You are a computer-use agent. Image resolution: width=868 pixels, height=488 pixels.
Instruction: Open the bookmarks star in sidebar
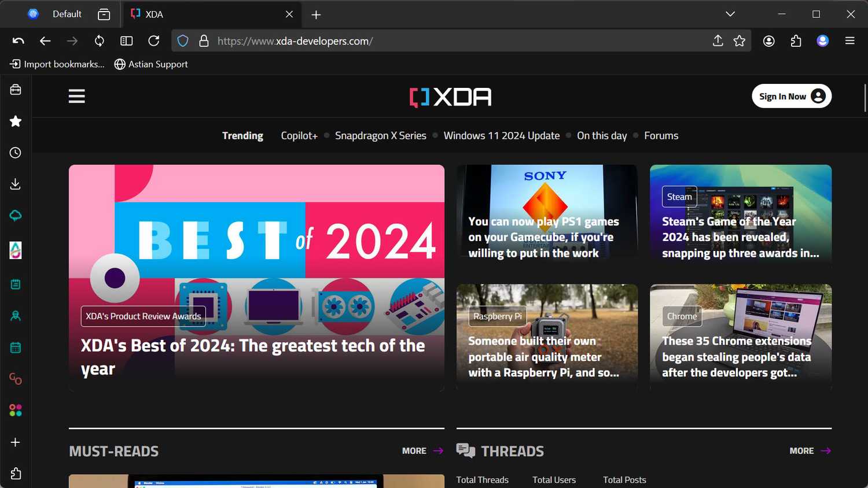click(x=16, y=121)
